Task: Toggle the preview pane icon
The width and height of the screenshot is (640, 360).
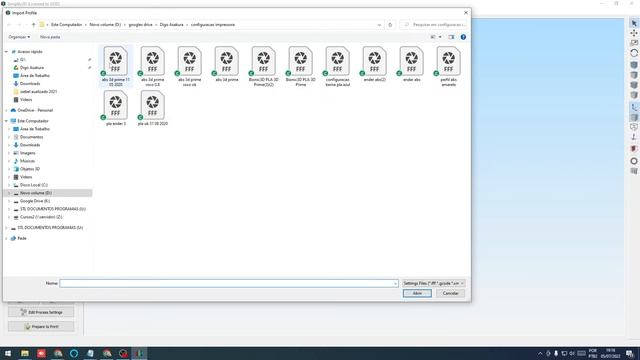Action: point(451,37)
